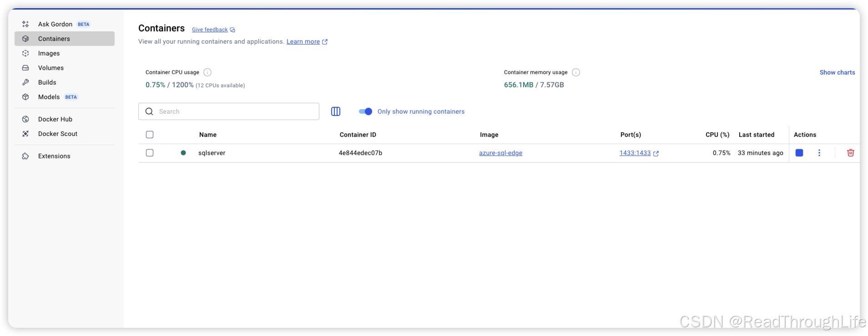Open sqlserver more actions menu
This screenshot has width=868, height=336.
pyautogui.click(x=819, y=153)
